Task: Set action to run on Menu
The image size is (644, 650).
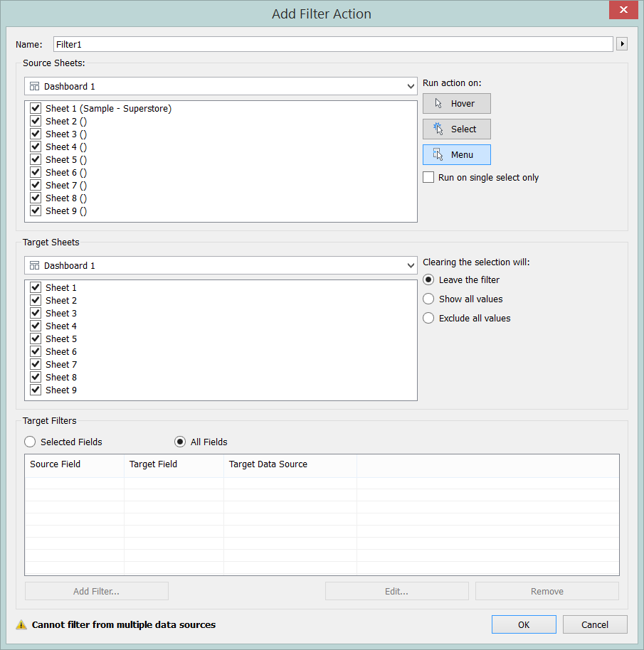Action: (x=456, y=155)
